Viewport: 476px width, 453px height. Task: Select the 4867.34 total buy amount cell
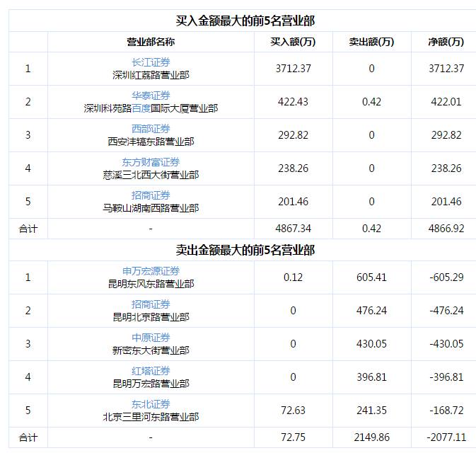(293, 229)
